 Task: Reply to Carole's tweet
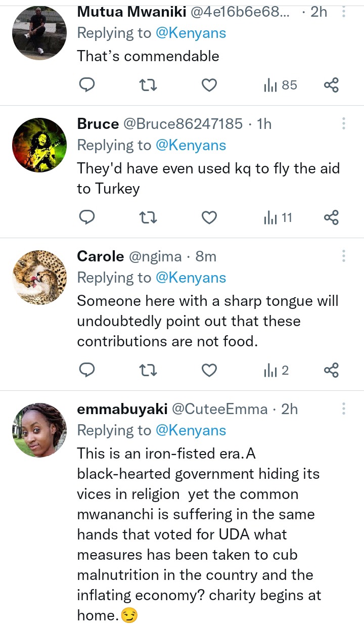87,371
